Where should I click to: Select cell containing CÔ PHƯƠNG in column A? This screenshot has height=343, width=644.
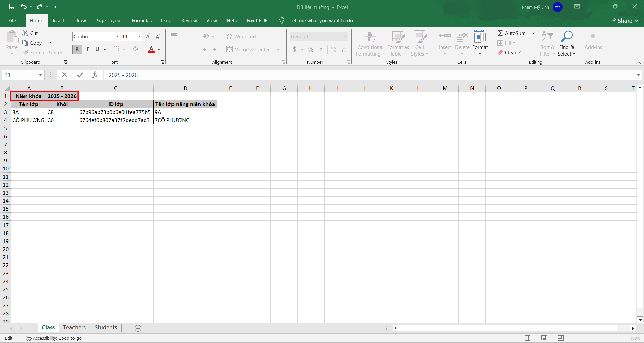point(29,120)
